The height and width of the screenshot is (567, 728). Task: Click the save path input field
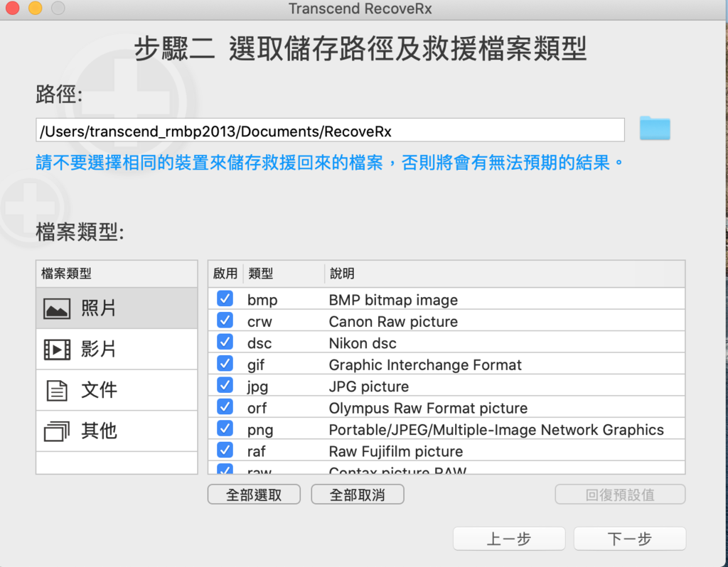[x=330, y=130]
